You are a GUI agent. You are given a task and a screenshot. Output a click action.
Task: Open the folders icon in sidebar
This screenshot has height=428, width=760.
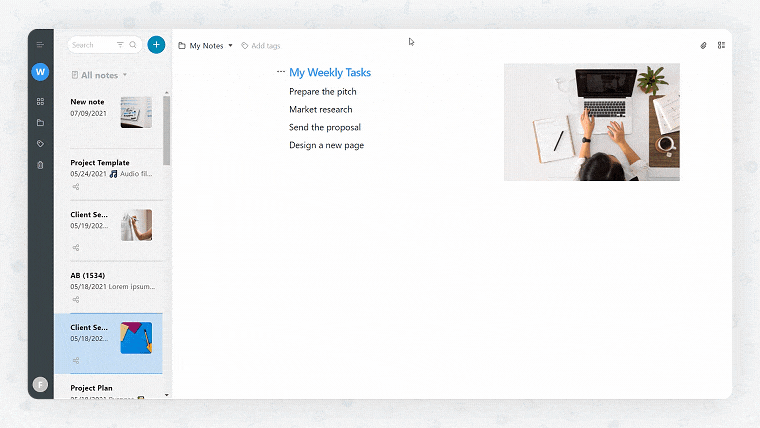(40, 123)
